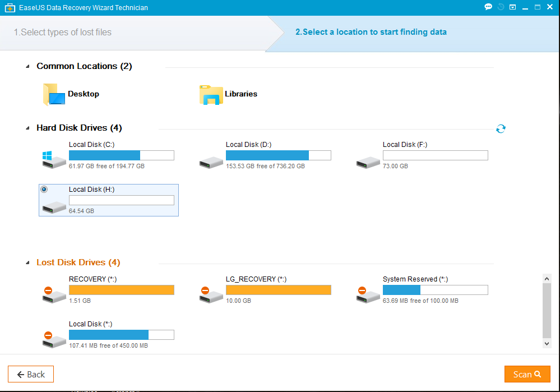Click Local Disk (D:) usage bar
560x392 pixels.
point(279,155)
